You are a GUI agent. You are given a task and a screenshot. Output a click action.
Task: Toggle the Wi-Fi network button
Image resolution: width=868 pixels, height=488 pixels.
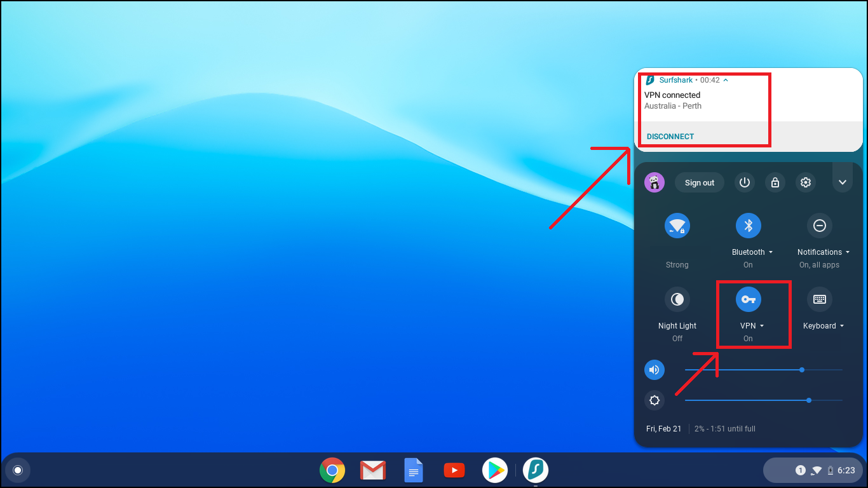tap(677, 226)
